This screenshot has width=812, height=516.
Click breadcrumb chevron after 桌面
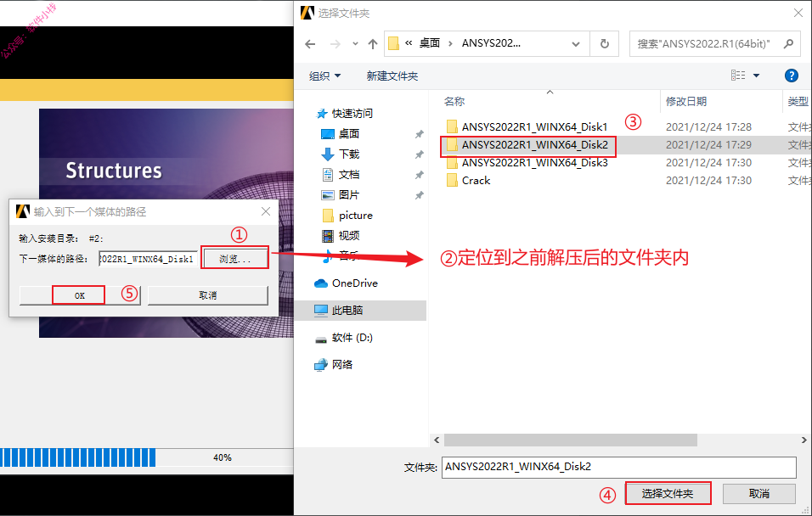[x=450, y=43]
